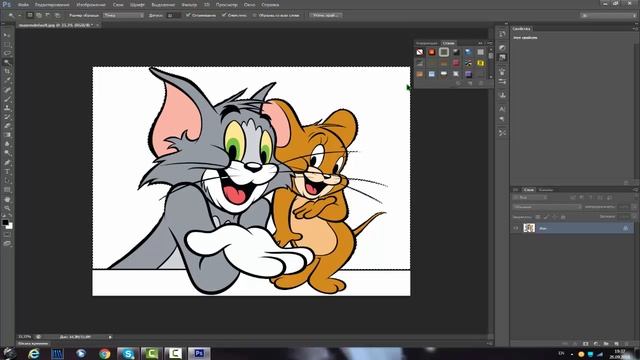Toggle lock all icon in Layers panel
640x360 pixels.
pyautogui.click(x=563, y=217)
